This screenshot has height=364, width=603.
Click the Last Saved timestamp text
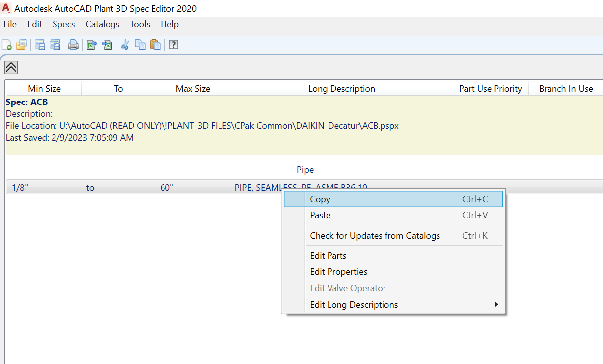pyautogui.click(x=70, y=138)
